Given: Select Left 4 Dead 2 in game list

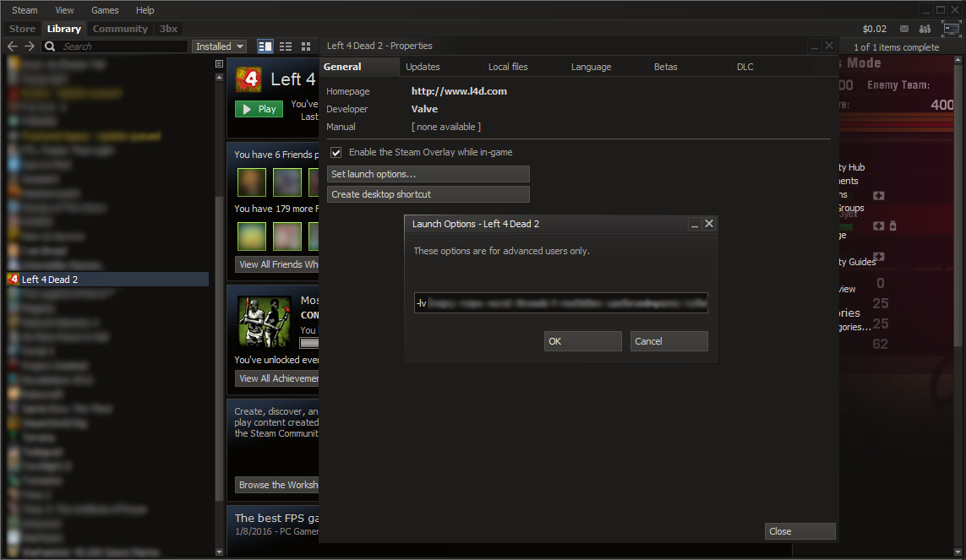Looking at the screenshot, I should [107, 280].
